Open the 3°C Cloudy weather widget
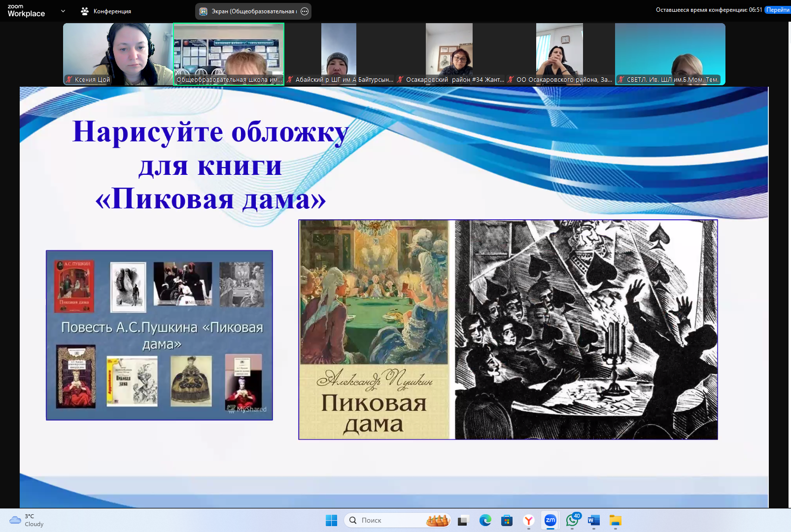Screen dimensions: 791x532 [25, 520]
